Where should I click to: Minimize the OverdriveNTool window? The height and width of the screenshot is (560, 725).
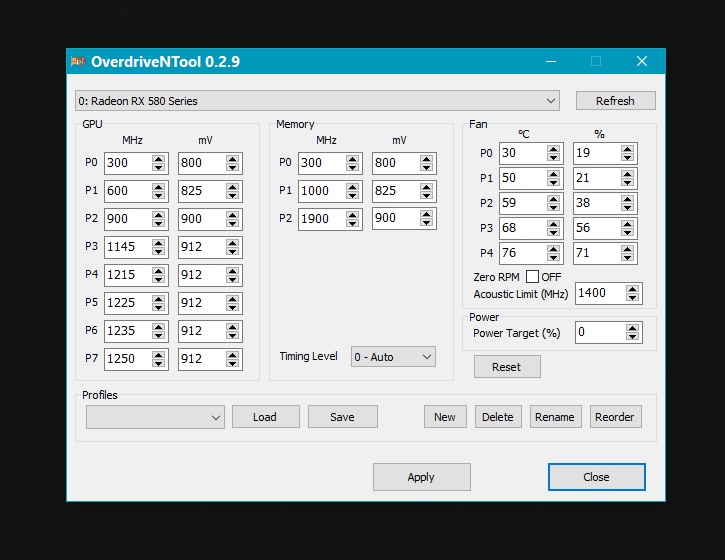[x=551, y=61]
